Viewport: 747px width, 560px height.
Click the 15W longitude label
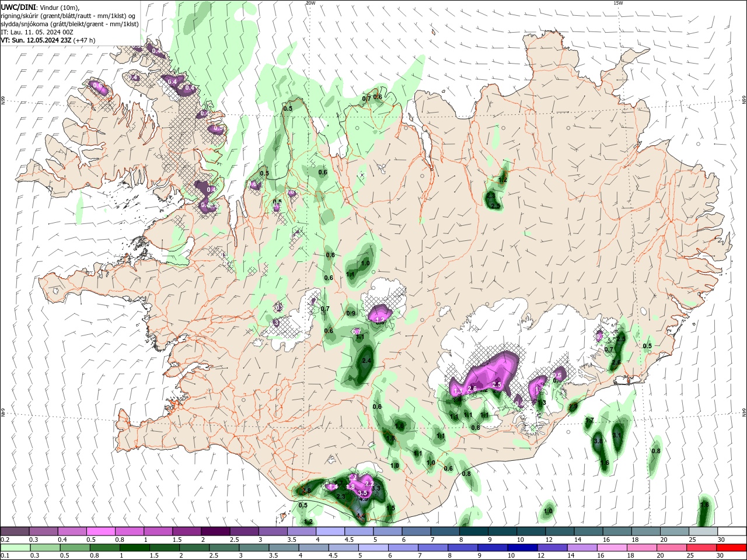pyautogui.click(x=618, y=3)
